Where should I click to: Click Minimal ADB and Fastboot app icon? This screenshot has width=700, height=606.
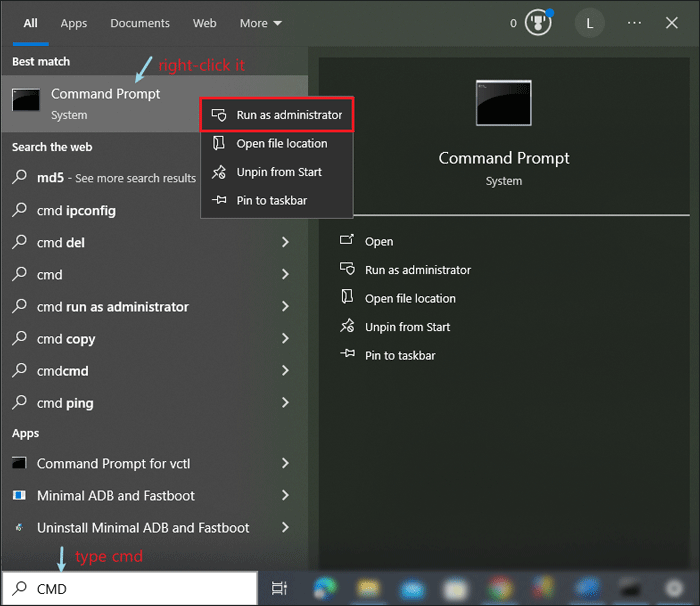coord(19,495)
